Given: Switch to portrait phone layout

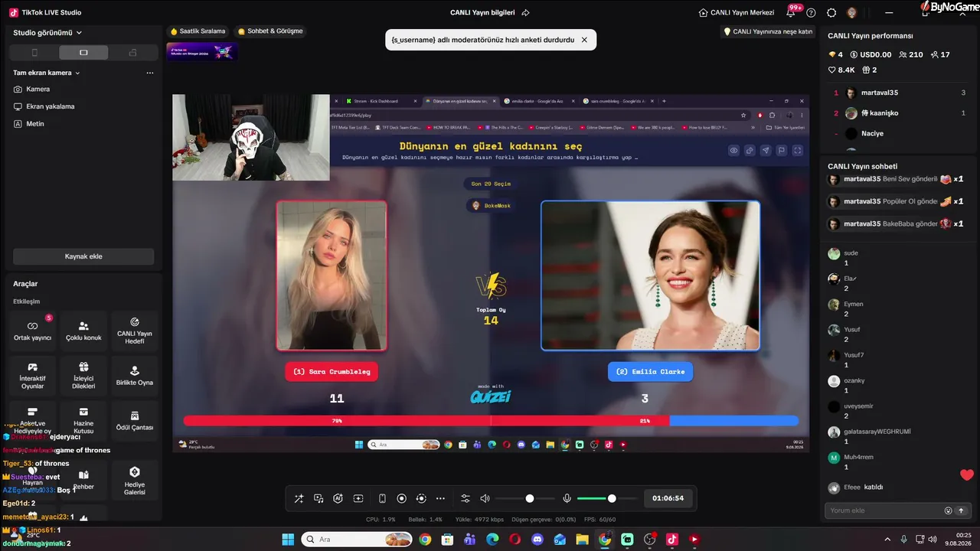Looking at the screenshot, I should coord(34,53).
